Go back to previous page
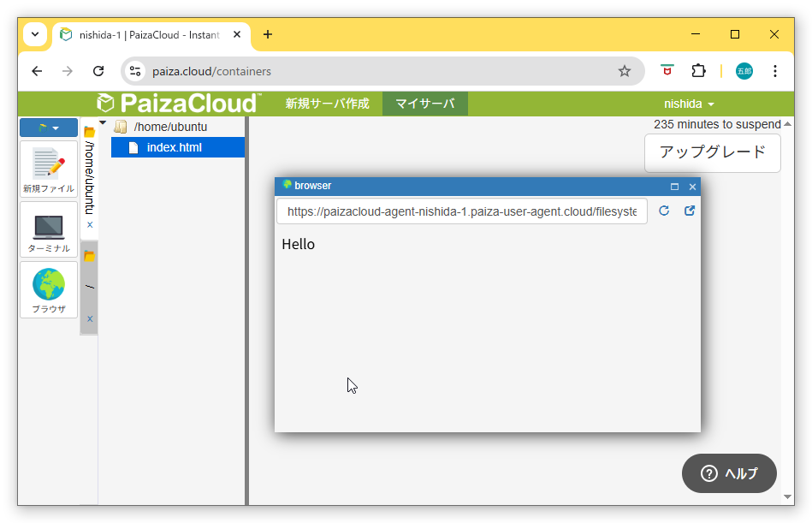 point(37,71)
